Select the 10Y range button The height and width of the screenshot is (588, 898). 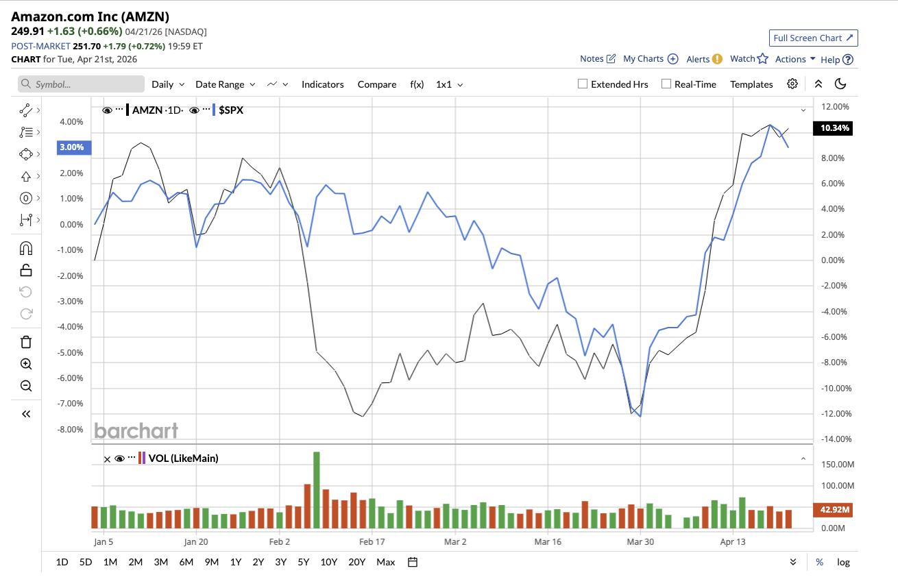[329, 562]
